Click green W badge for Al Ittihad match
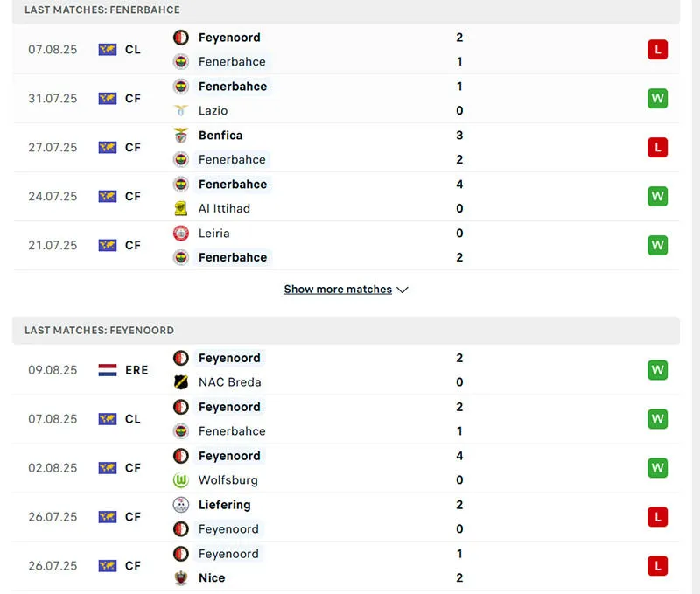 (657, 197)
